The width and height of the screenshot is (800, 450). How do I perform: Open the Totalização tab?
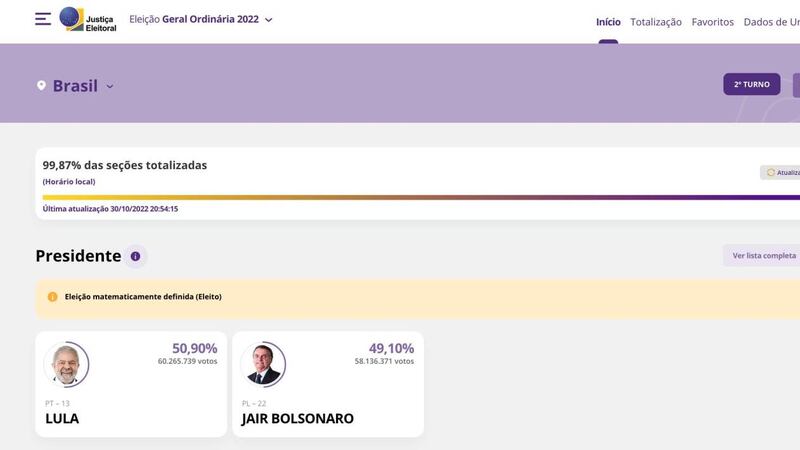(656, 22)
